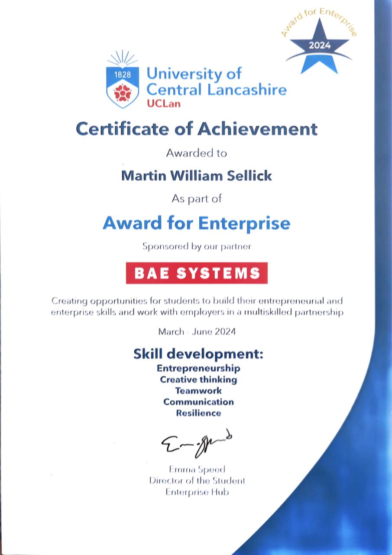Click the line starting "enterprise skills and work"

pyautogui.click(x=198, y=313)
